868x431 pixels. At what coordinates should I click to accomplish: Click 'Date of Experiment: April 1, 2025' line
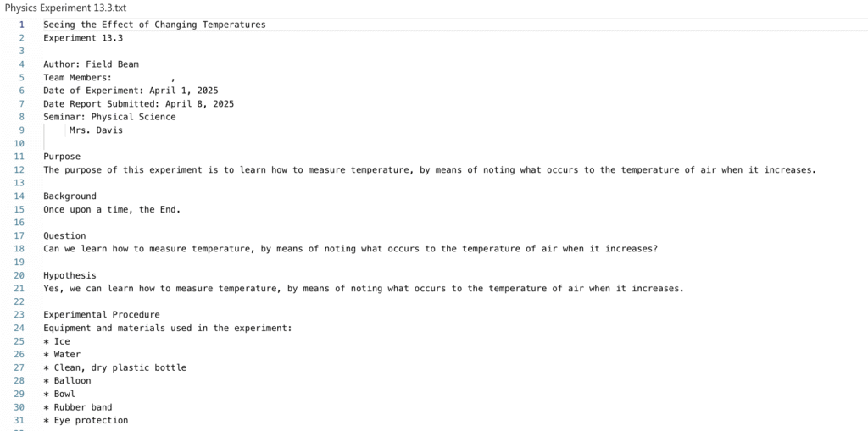(x=131, y=91)
